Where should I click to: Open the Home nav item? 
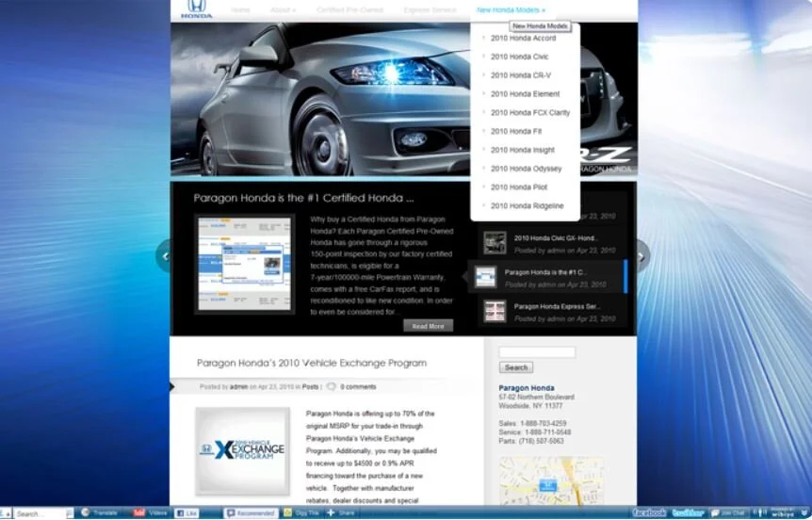(x=240, y=10)
